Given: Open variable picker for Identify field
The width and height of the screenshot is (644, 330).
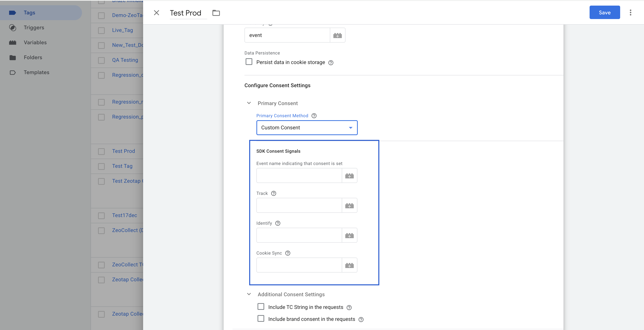Looking at the screenshot, I should pos(349,235).
